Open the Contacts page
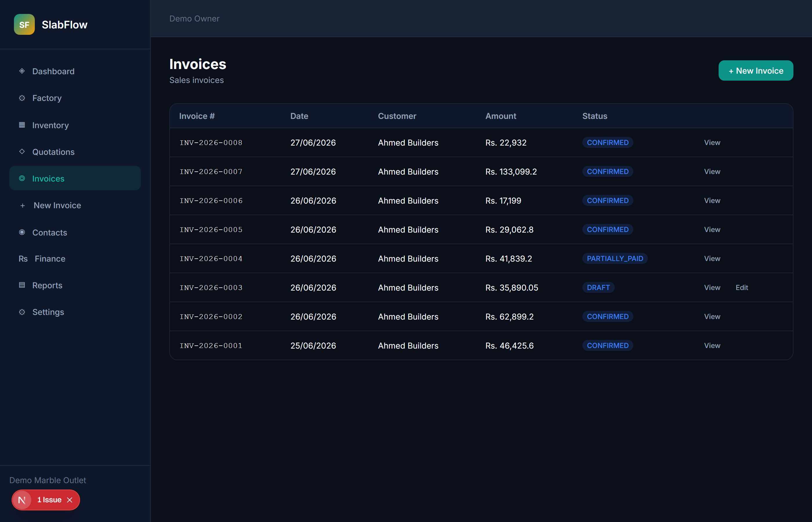812x522 pixels. pyautogui.click(x=75, y=232)
